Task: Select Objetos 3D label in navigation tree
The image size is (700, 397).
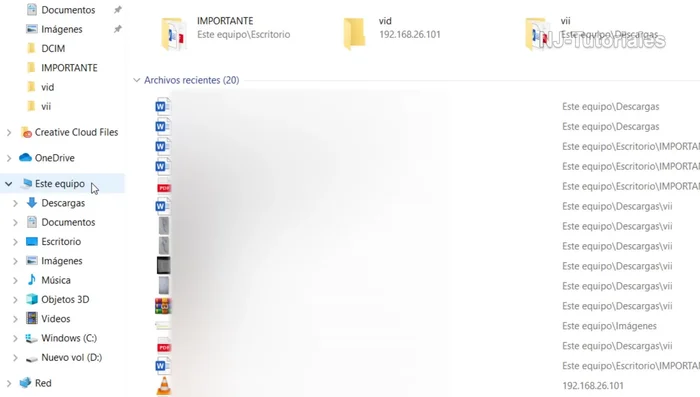Action: click(65, 299)
